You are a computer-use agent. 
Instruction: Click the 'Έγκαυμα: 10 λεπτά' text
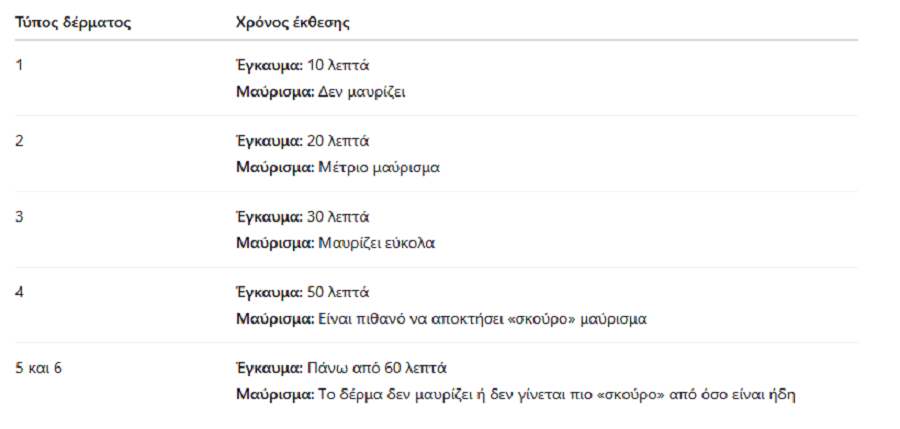[x=302, y=65]
